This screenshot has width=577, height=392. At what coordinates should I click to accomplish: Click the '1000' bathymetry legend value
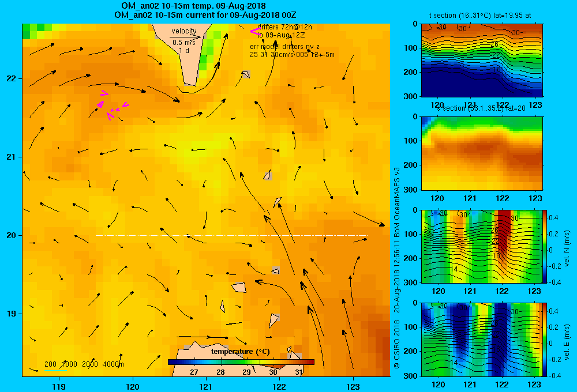69,364
